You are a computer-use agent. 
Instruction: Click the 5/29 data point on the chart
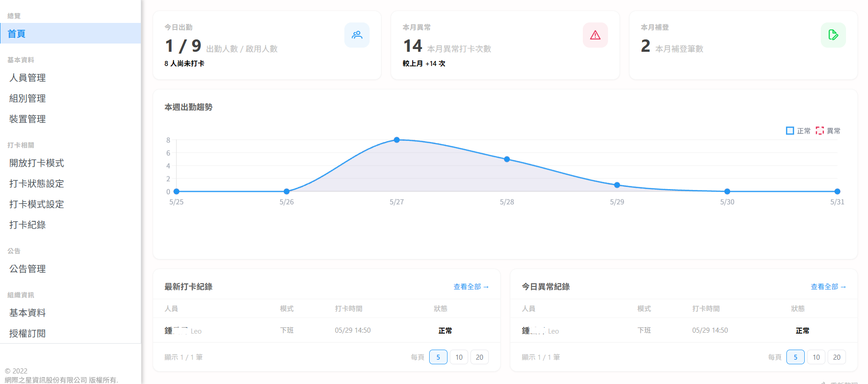pyautogui.click(x=617, y=185)
